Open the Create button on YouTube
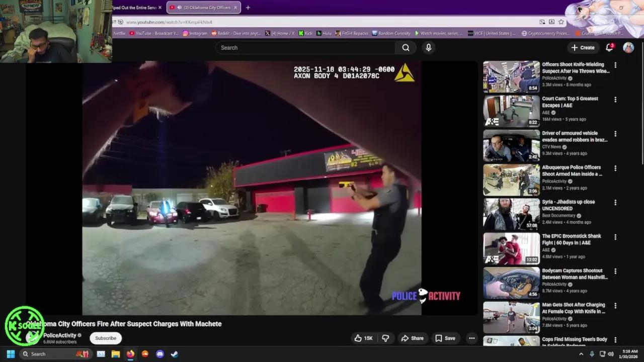The width and height of the screenshot is (644, 362). (583, 47)
